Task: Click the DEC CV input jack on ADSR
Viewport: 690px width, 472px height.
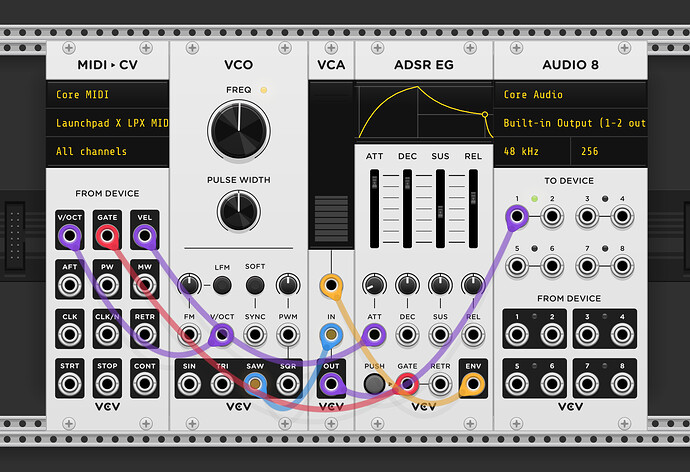Action: [407, 335]
